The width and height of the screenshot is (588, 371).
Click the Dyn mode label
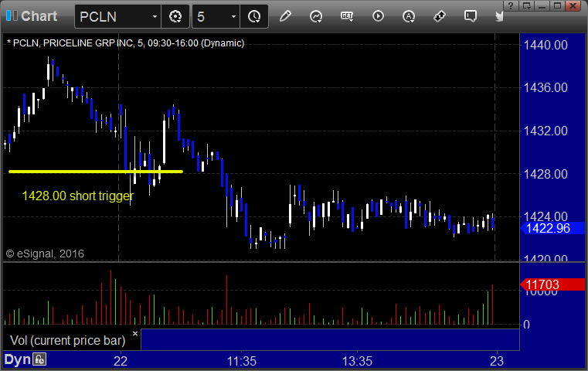[x=17, y=359]
